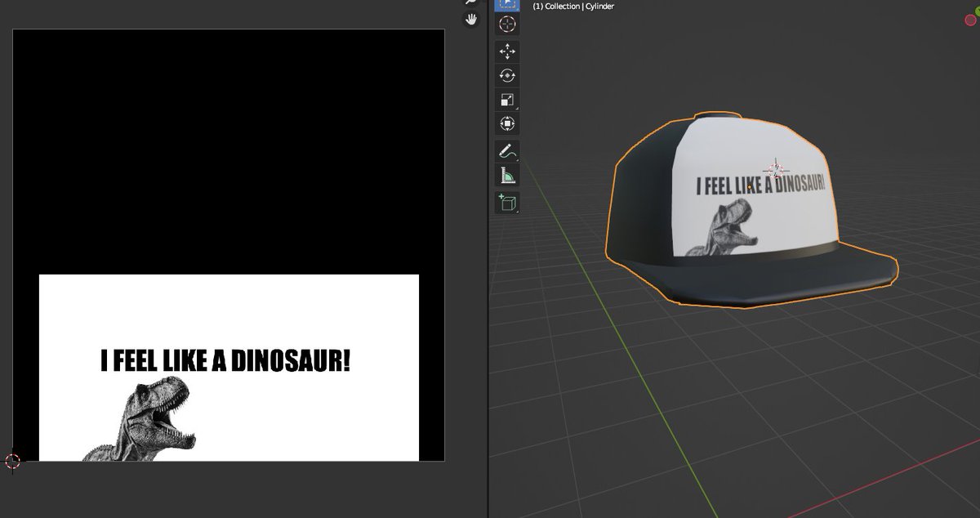Select the Measure ruler tool
Viewport: 980px width, 518px height.
(507, 175)
